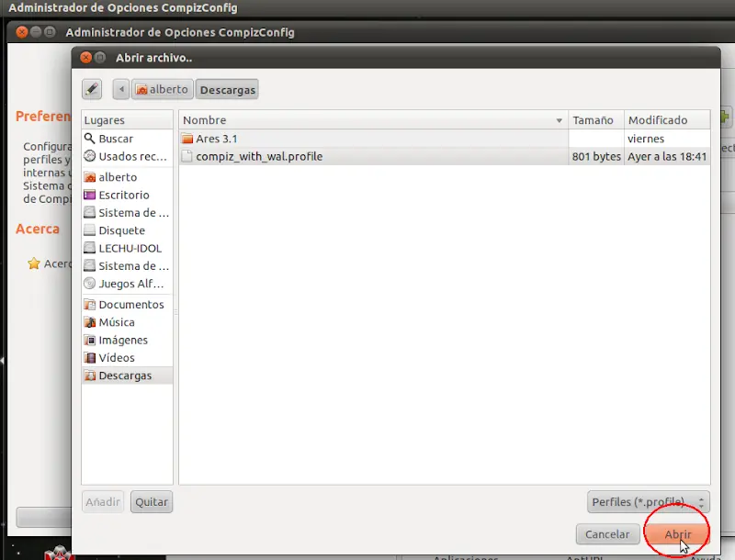The height and width of the screenshot is (560, 735).
Task: Open Vídeos folder in sidebar
Action: coord(127,358)
